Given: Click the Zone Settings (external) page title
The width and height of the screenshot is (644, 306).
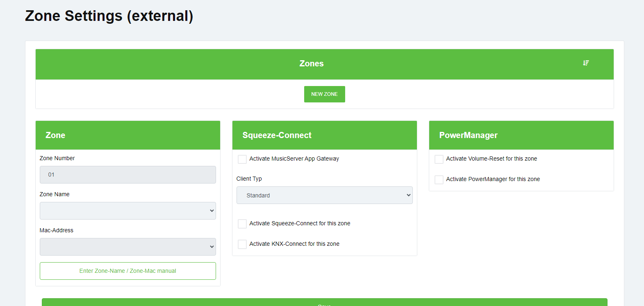Looking at the screenshot, I should pos(109,16).
